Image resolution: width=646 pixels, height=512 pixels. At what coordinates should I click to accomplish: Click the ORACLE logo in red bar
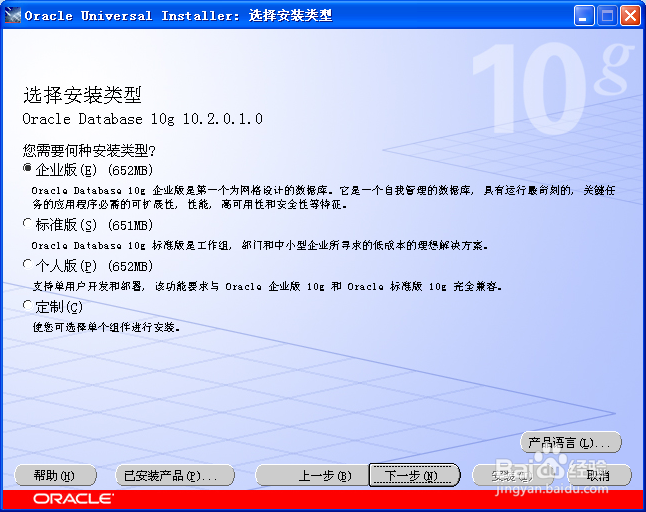coord(73,499)
